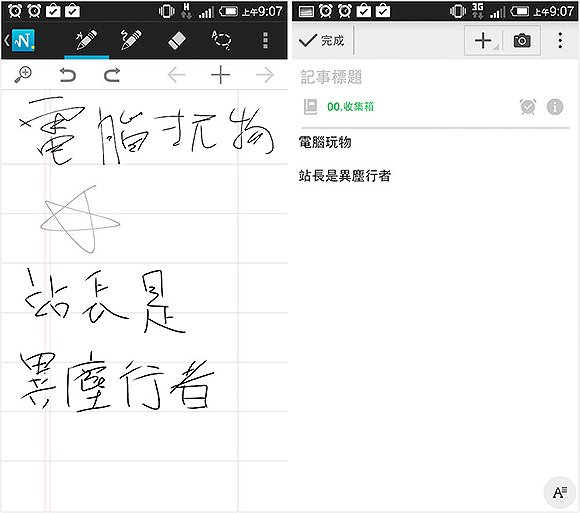The height and width of the screenshot is (513, 580).
Task: Open the zoom magnifier
Action: (23, 75)
